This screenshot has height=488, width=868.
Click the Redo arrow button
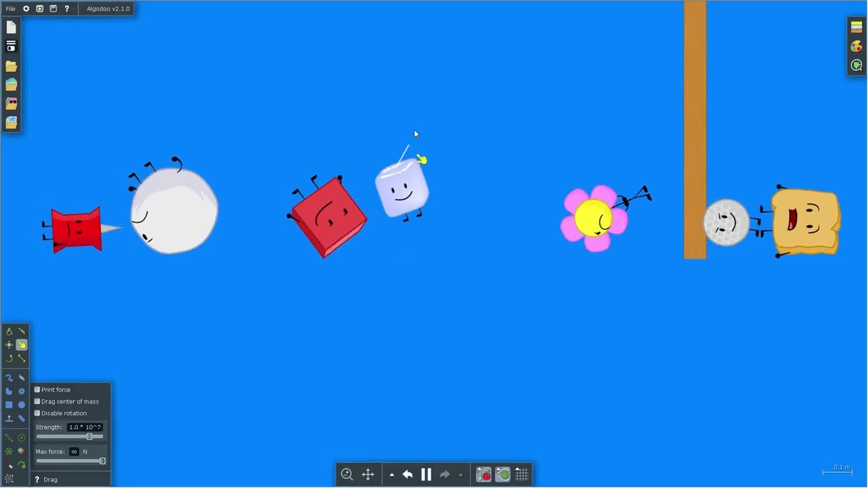445,474
